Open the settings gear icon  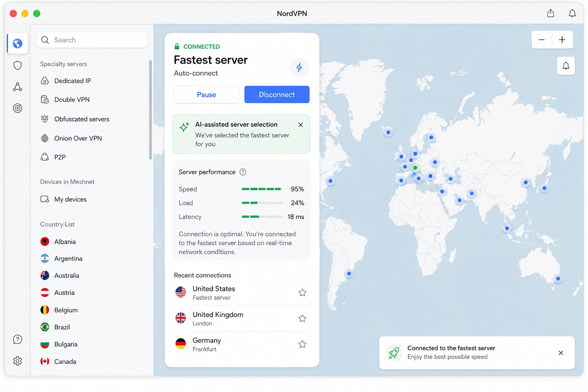pyautogui.click(x=18, y=361)
